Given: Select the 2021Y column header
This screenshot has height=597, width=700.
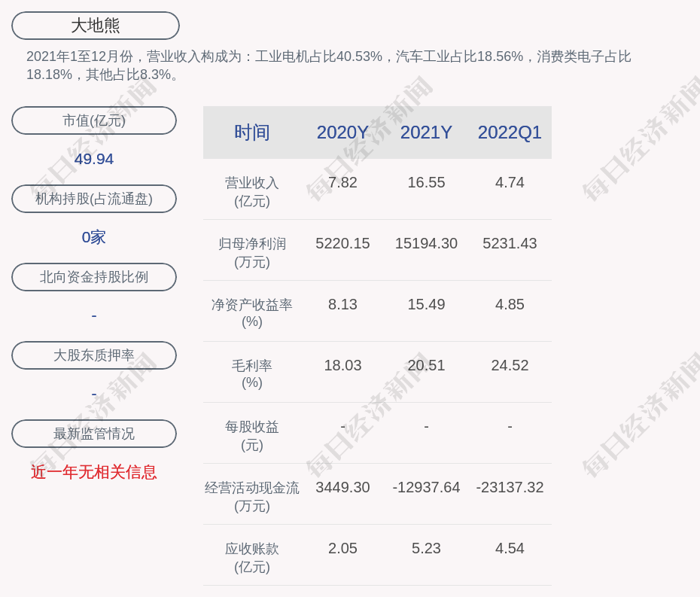Looking at the screenshot, I should point(426,132).
